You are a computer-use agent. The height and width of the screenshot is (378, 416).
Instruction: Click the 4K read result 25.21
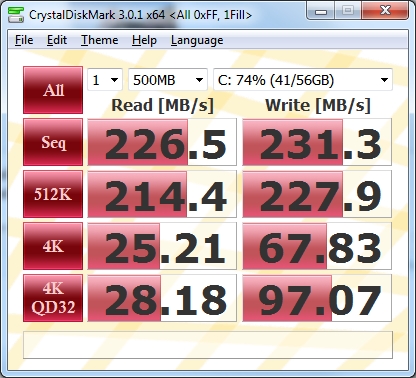[x=162, y=246]
